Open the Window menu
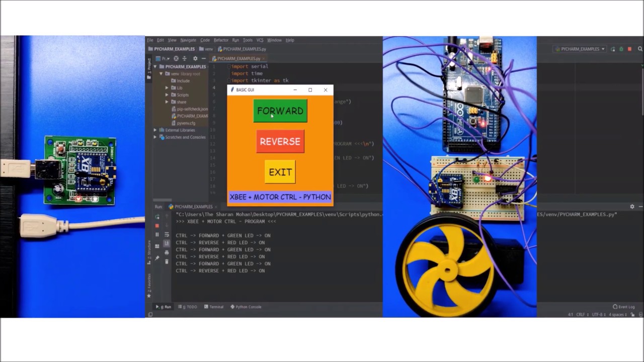 (274, 40)
